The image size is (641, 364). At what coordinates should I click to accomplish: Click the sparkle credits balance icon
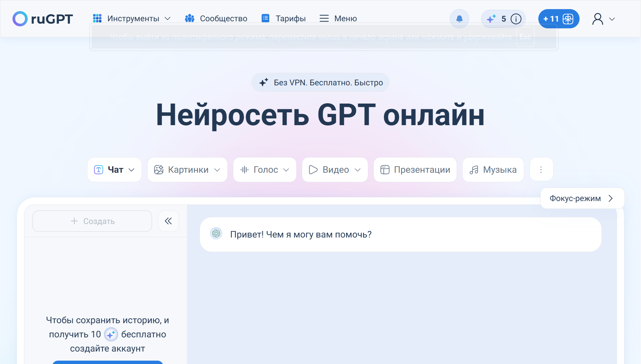point(491,19)
